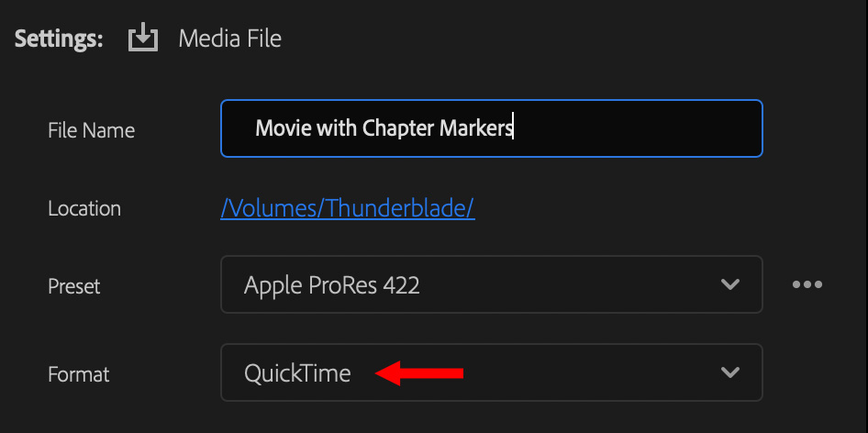Click the empty area right of the QuickTime text
868x433 pixels.
click(x=587, y=372)
